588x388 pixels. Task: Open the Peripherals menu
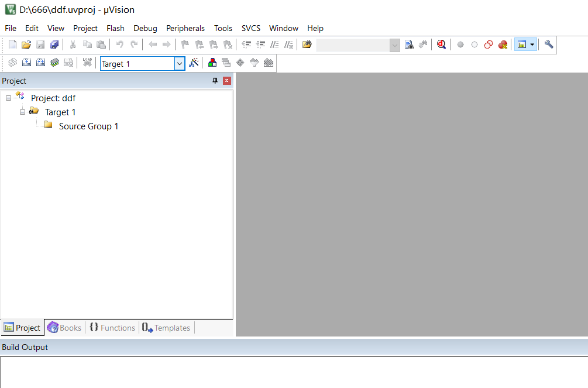click(185, 28)
